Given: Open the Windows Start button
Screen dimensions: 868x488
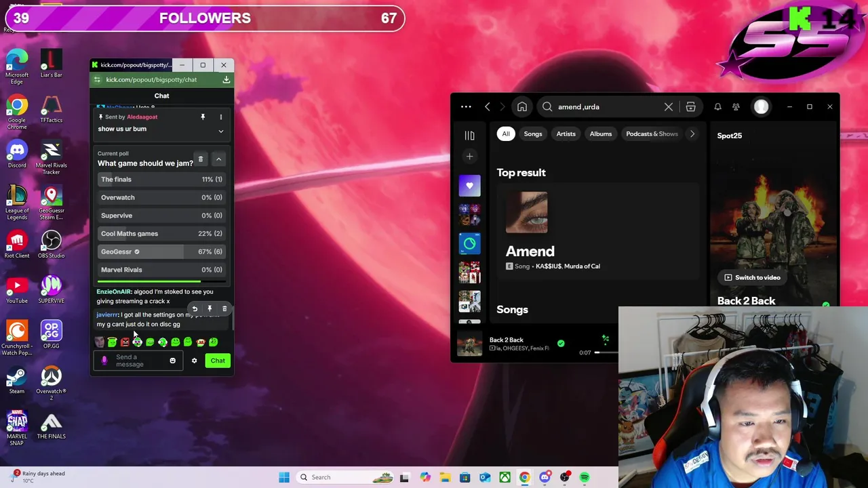Looking at the screenshot, I should 284,477.
